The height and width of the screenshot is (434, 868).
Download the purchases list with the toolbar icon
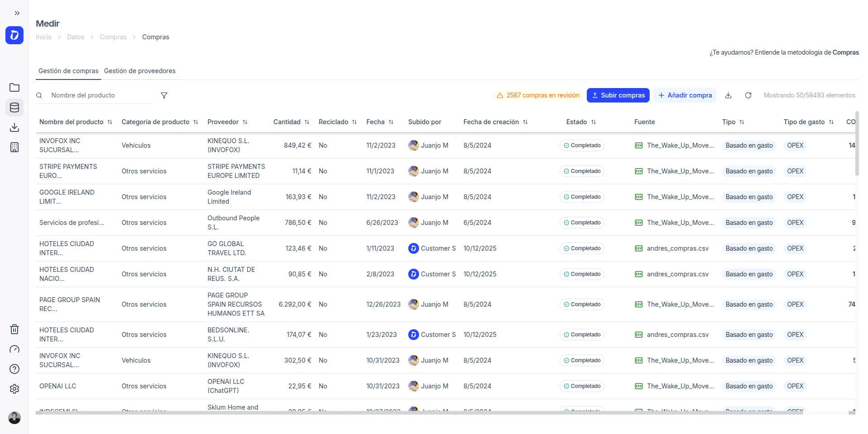[x=728, y=95]
